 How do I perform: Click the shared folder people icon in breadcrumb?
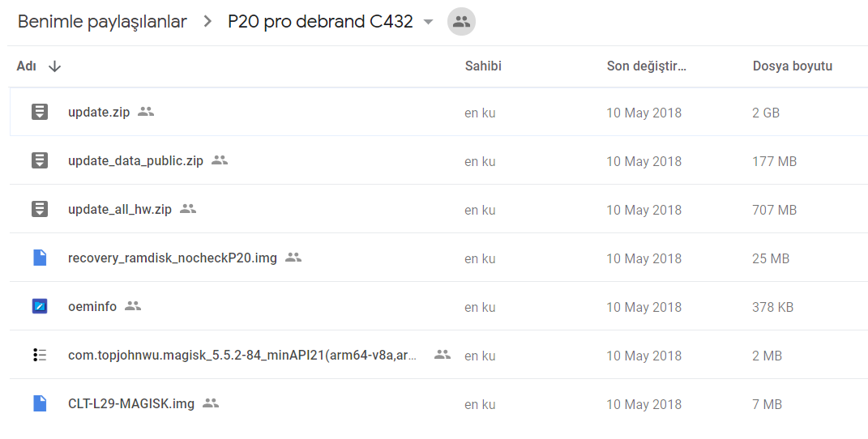tap(461, 22)
